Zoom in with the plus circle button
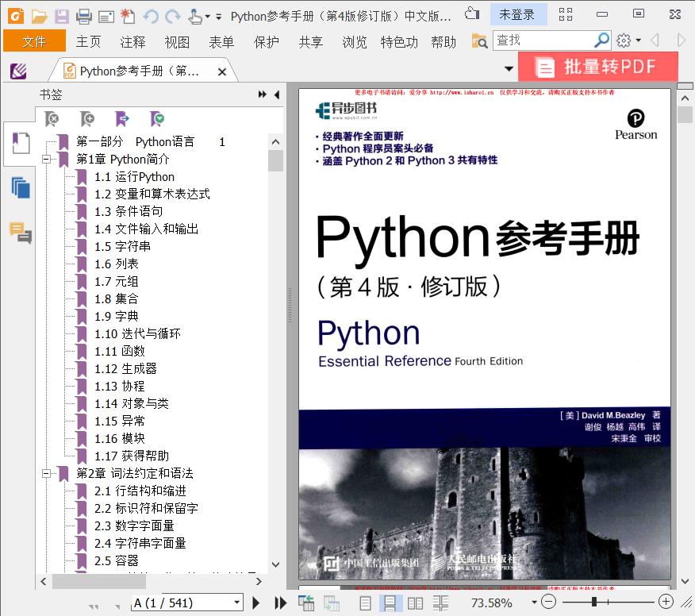The width and height of the screenshot is (695, 616). (666, 602)
